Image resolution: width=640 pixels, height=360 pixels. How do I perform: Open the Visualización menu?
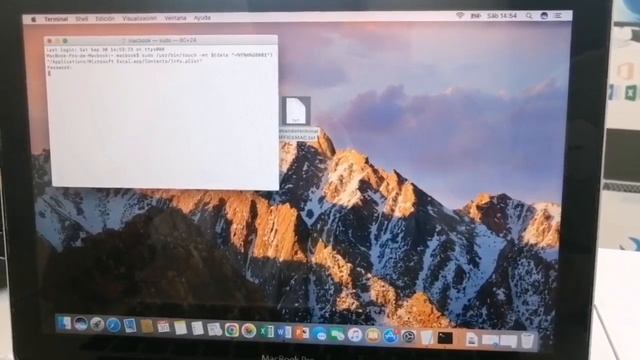(140, 18)
